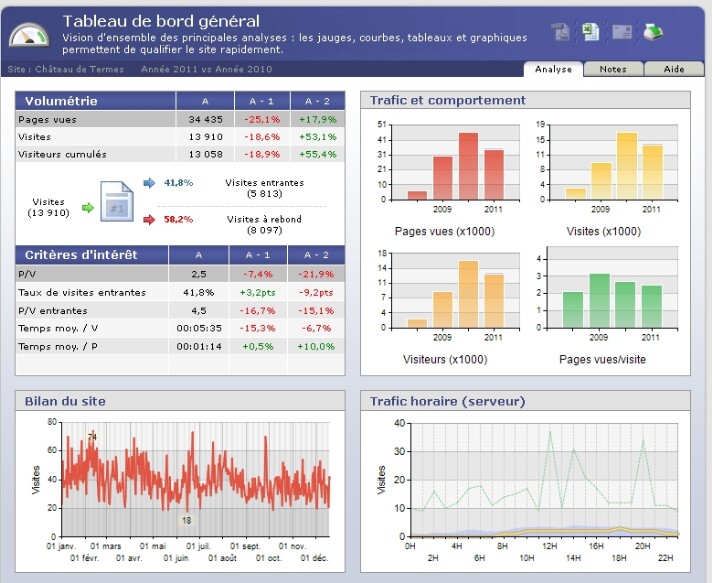Export the dashboard as PDF
The height and width of the screenshot is (583, 712).
pyautogui.click(x=561, y=32)
